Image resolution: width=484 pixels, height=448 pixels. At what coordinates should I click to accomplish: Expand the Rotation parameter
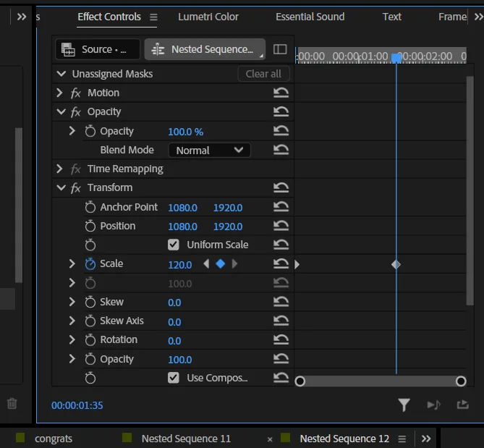point(72,339)
